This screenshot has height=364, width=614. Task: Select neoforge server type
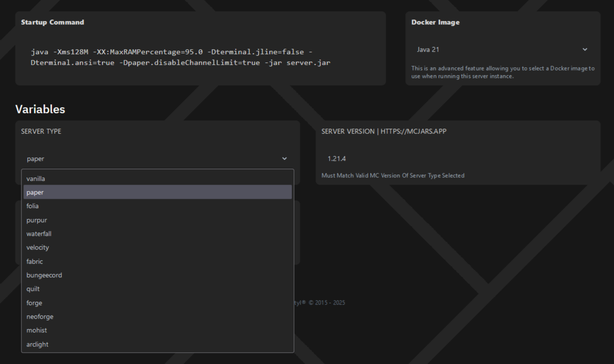tap(158, 316)
